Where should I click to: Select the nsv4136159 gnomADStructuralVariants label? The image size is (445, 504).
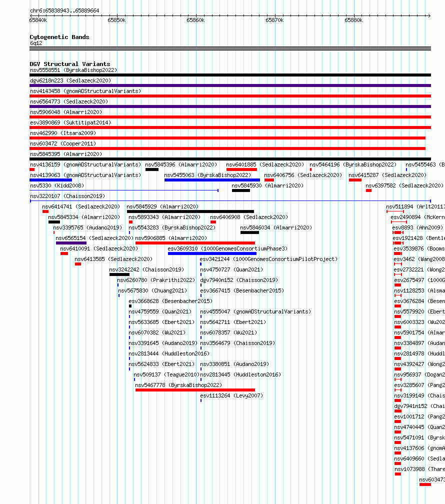click(85, 164)
